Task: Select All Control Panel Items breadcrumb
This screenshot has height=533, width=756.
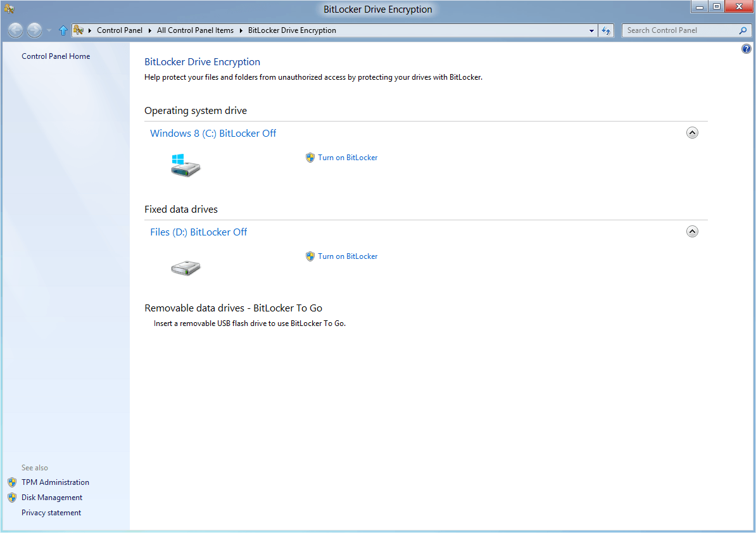Action: [195, 30]
